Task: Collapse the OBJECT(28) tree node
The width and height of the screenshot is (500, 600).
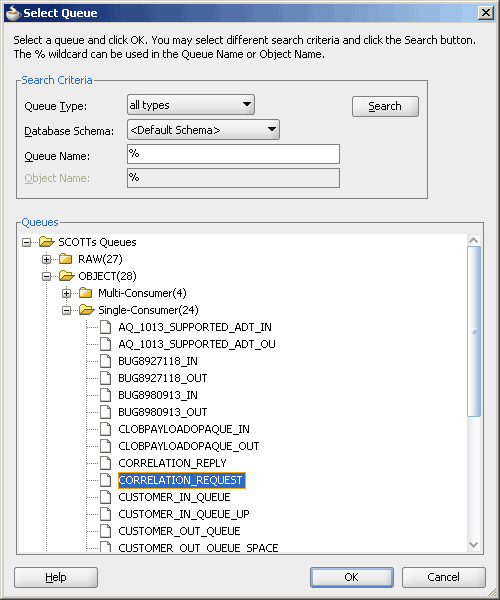Action: (x=46, y=276)
